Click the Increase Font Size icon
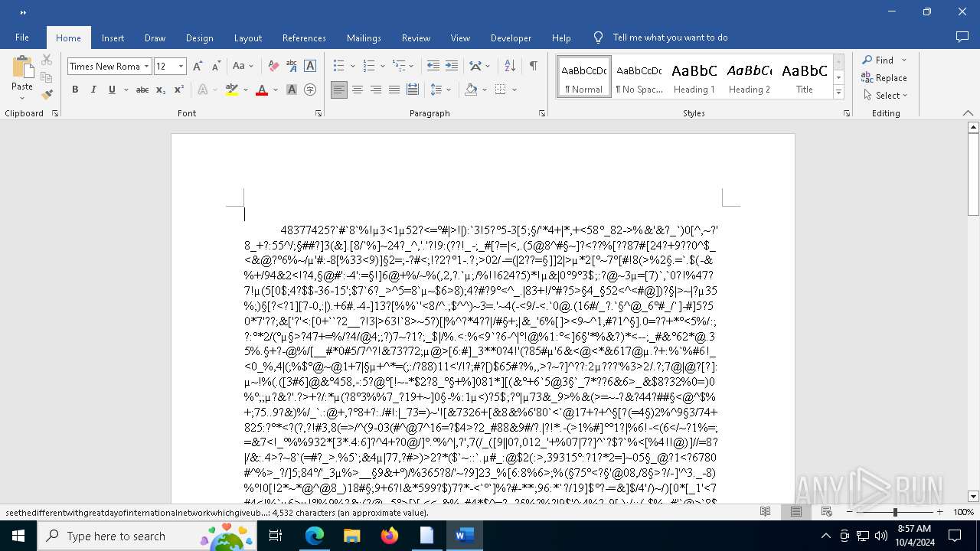The height and width of the screenshot is (551, 980). coord(198,67)
